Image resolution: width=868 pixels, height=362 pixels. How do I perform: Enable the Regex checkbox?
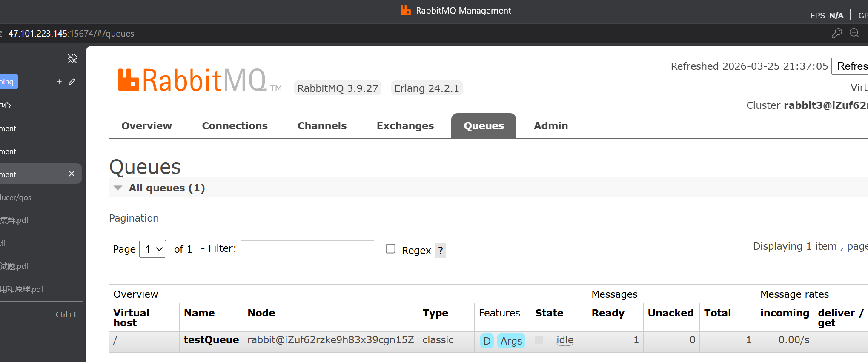click(x=390, y=248)
